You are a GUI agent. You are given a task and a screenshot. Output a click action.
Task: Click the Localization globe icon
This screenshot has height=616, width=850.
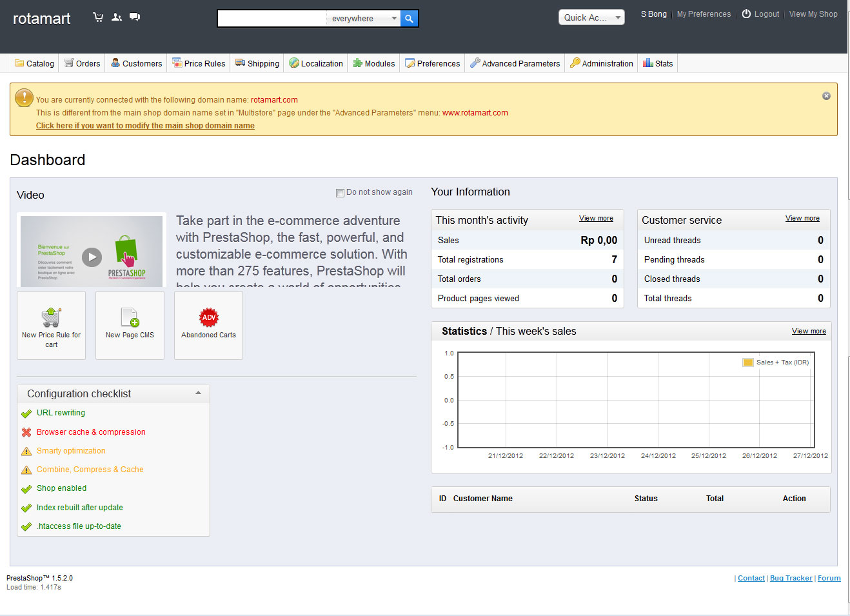click(294, 63)
